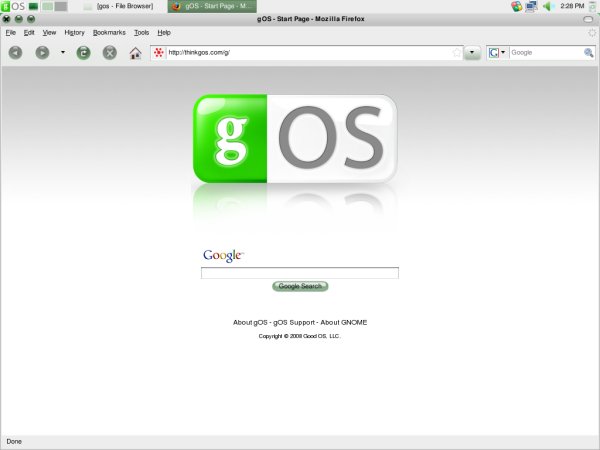
Task: Click the dark green panel launcher icon
Action: coord(34,6)
